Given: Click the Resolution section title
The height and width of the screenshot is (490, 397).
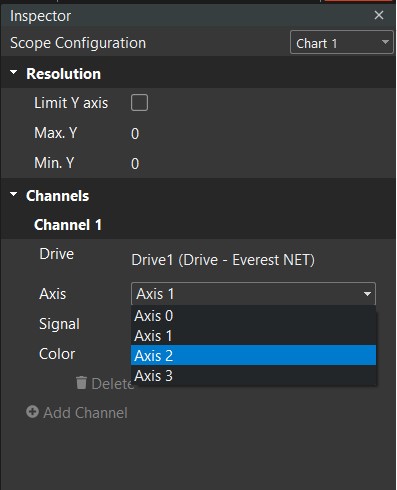Looking at the screenshot, I should click(x=63, y=74).
